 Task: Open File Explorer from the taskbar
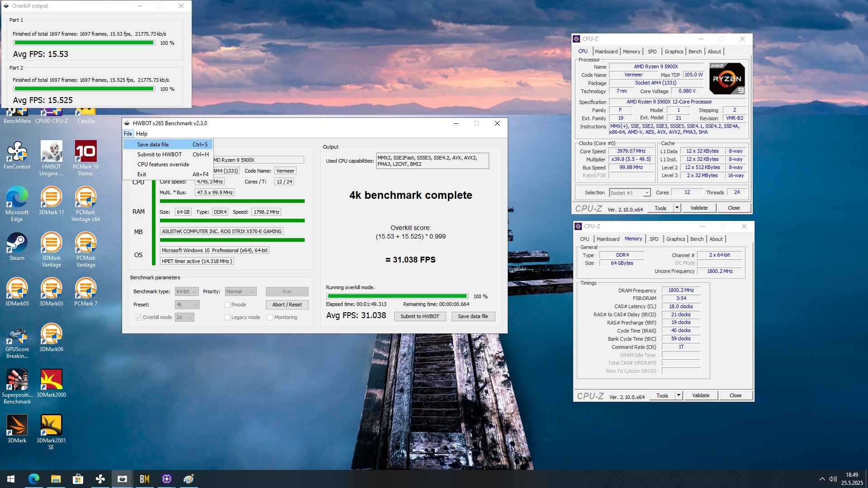(x=56, y=479)
